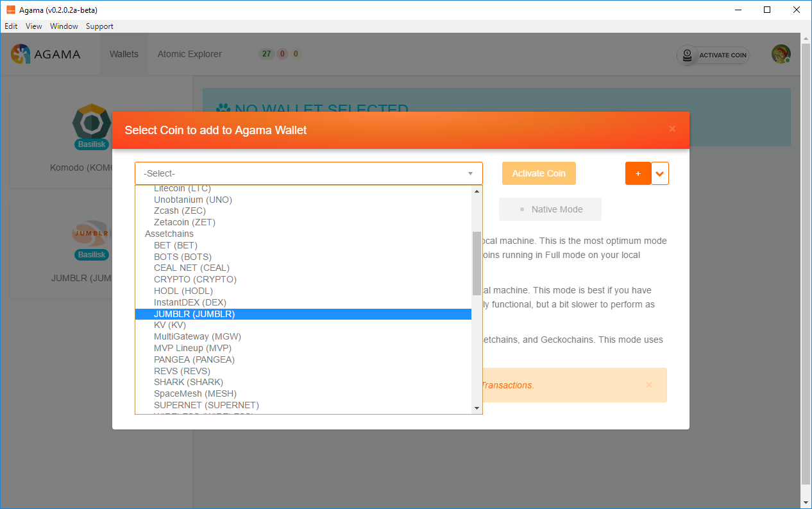812x509 pixels.
Task: Choose SpaceMesh (MESH) option
Action: (x=303, y=393)
